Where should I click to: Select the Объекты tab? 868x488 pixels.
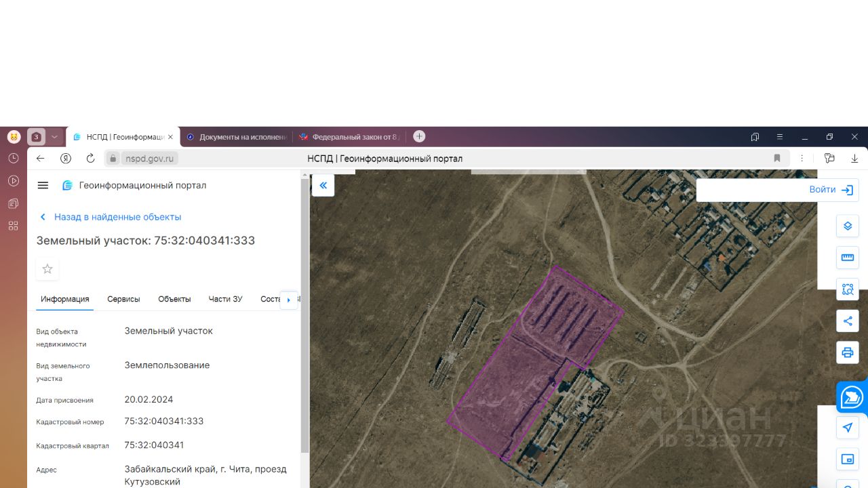click(x=174, y=299)
